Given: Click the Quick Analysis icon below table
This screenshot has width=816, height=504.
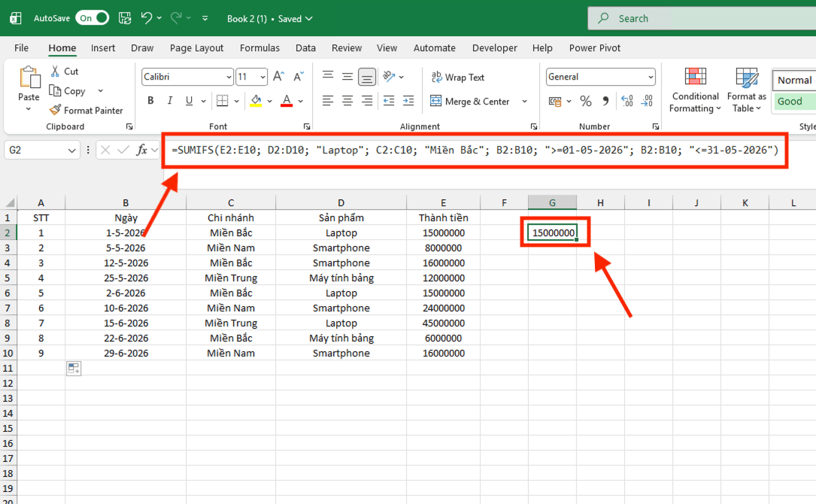Looking at the screenshot, I should [74, 369].
